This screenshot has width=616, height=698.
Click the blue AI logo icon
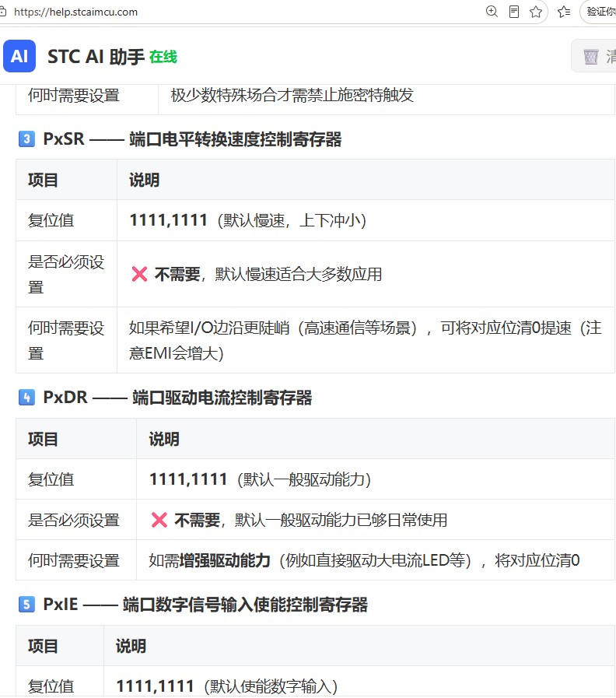coord(19,56)
